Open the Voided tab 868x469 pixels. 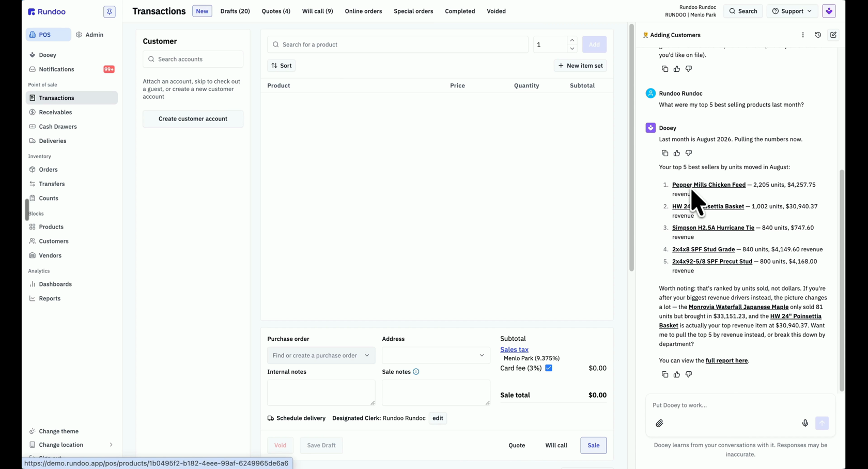click(x=496, y=11)
